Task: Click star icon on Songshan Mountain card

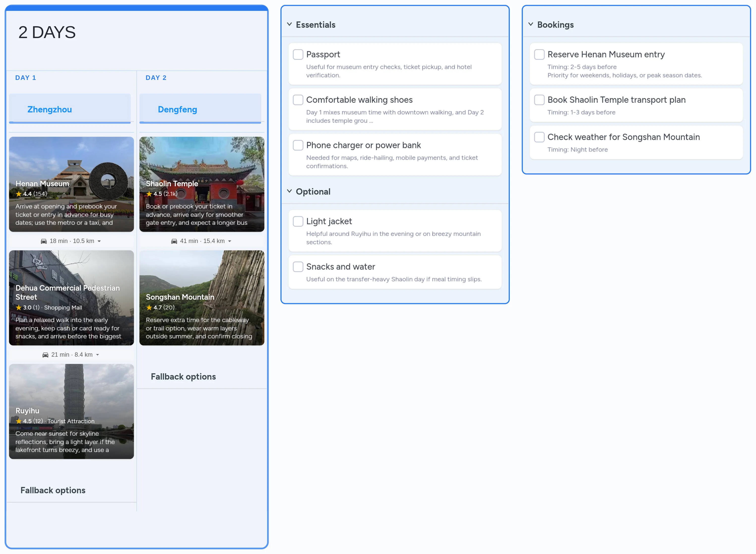Action: click(149, 307)
